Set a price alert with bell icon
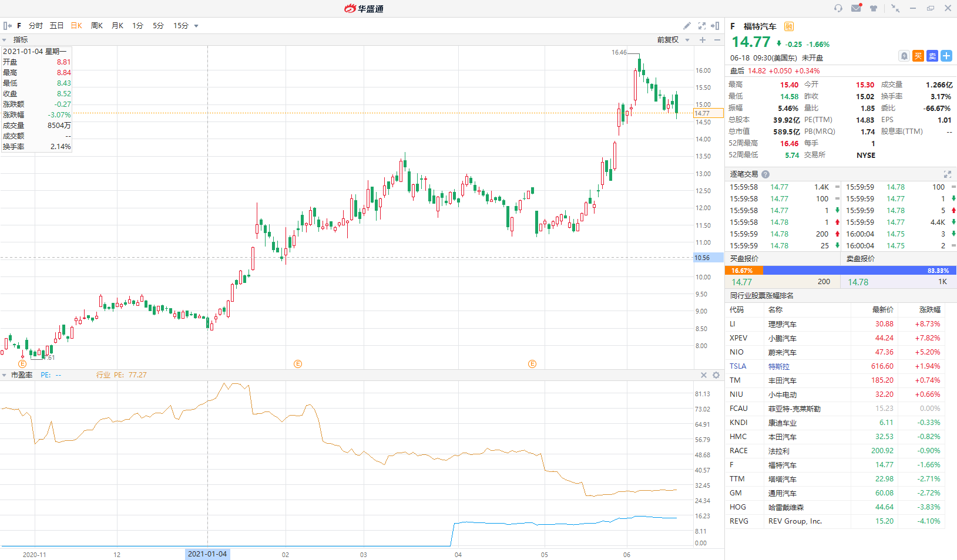The width and height of the screenshot is (957, 560). (x=904, y=56)
